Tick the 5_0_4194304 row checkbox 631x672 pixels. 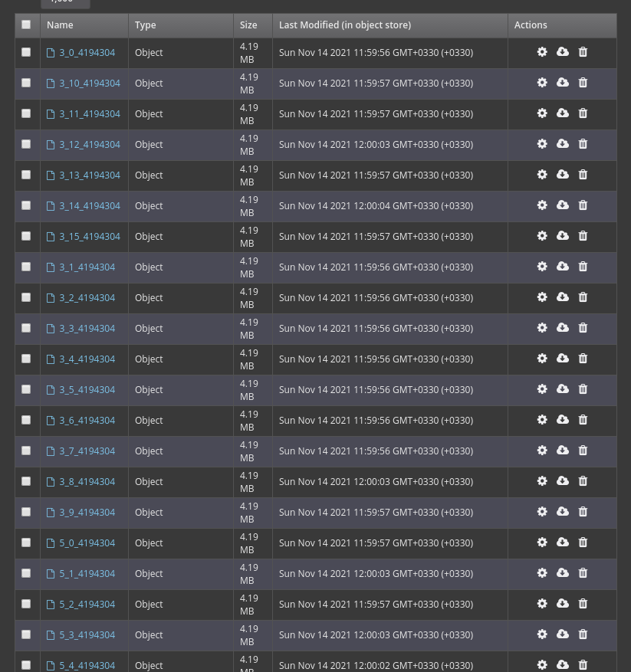(26, 543)
